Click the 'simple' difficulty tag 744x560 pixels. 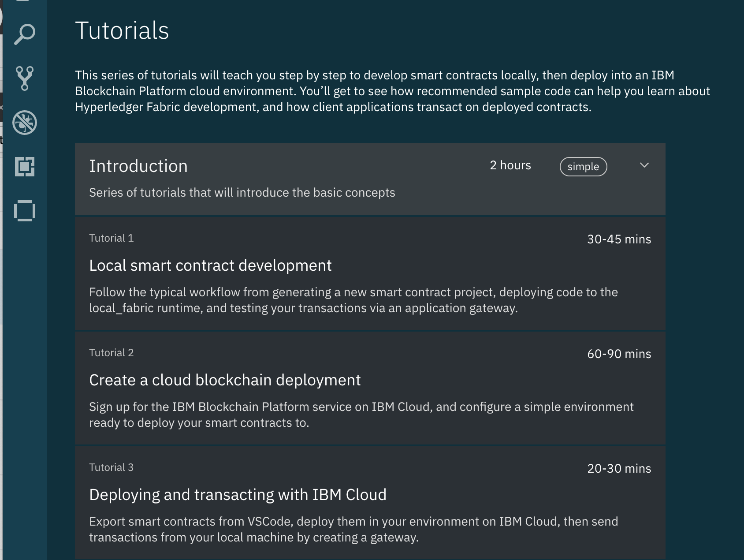click(583, 167)
